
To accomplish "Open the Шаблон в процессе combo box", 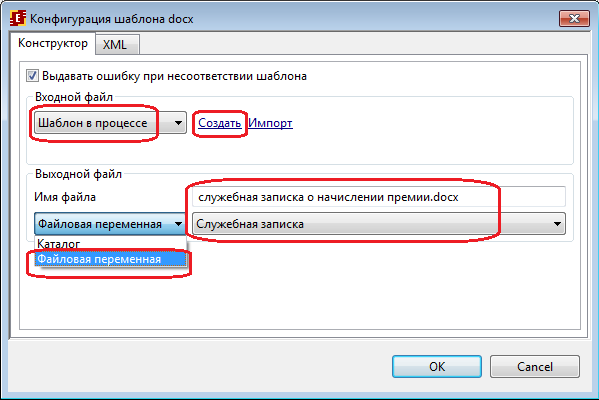I will (110, 123).
